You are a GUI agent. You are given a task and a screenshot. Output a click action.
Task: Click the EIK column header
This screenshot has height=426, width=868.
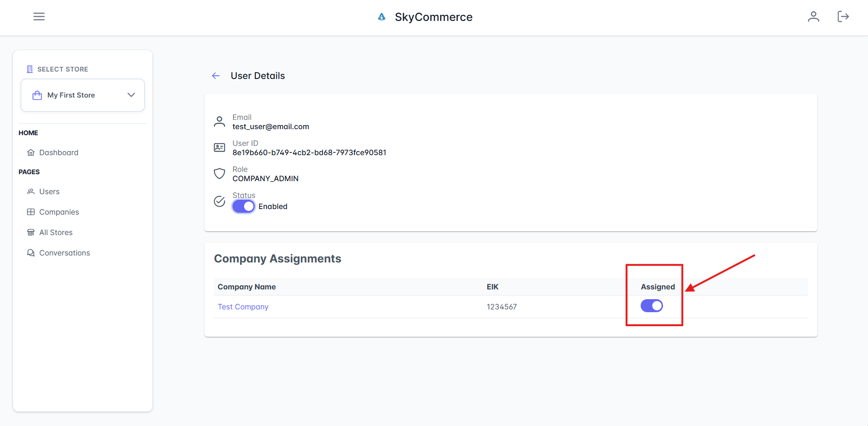pyautogui.click(x=492, y=287)
